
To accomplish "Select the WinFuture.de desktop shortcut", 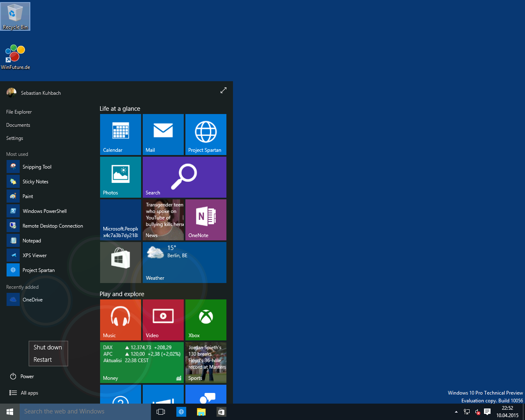I will pos(15,57).
